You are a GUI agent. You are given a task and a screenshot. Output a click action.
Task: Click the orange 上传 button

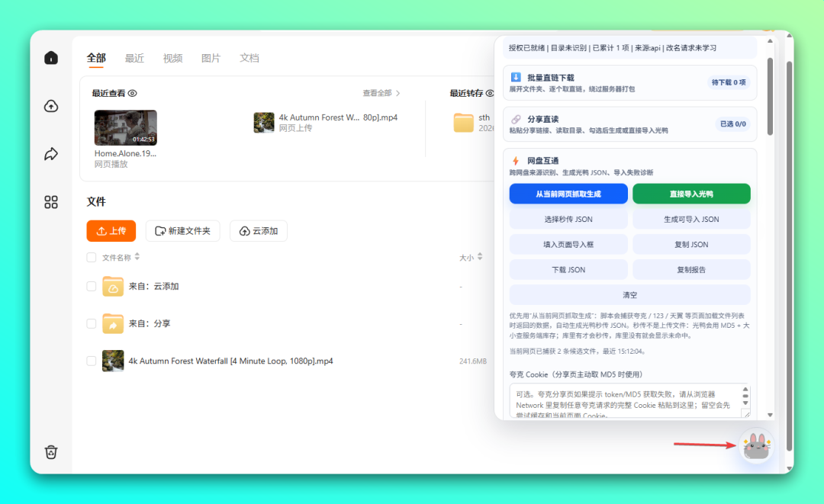tap(111, 231)
